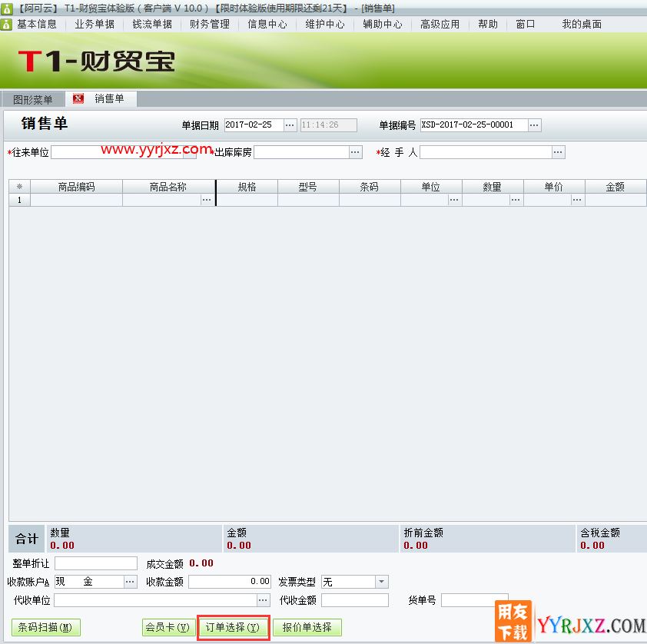Click ellipsis in 单位 cell of row 1
Viewport: 647px width, 644px height.
click(454, 200)
